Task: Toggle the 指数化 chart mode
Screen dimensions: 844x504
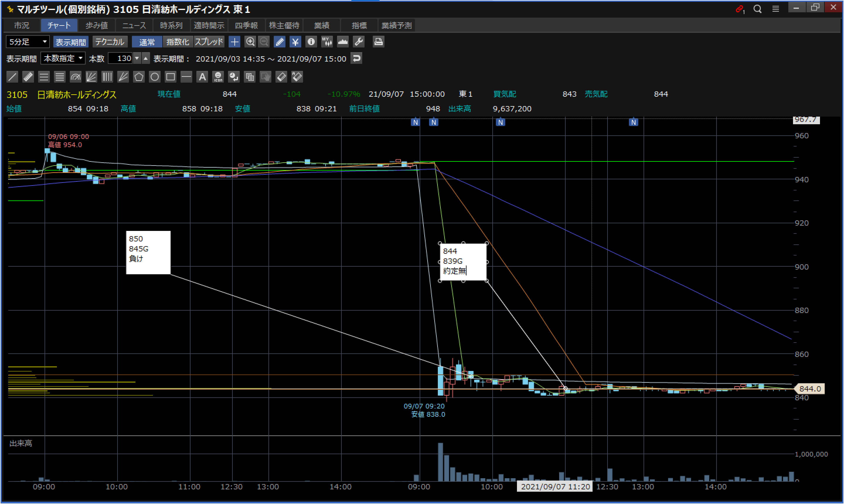Action: (x=178, y=42)
